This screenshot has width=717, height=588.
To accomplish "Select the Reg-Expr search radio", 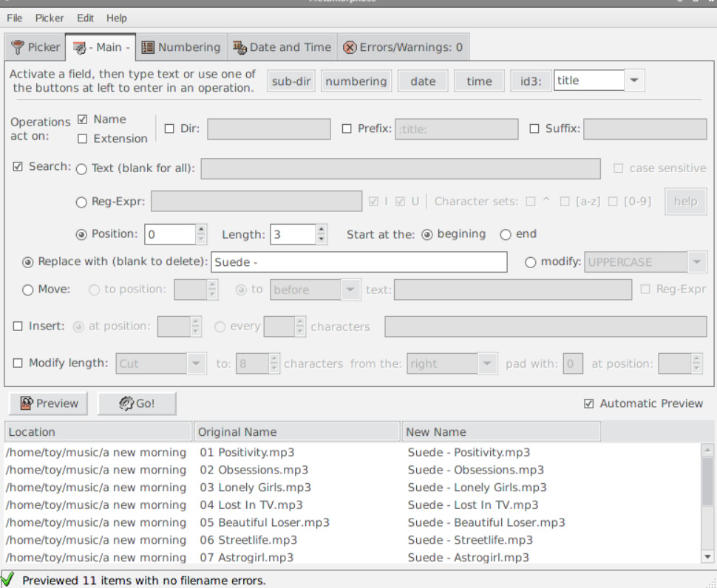I will 81,202.
